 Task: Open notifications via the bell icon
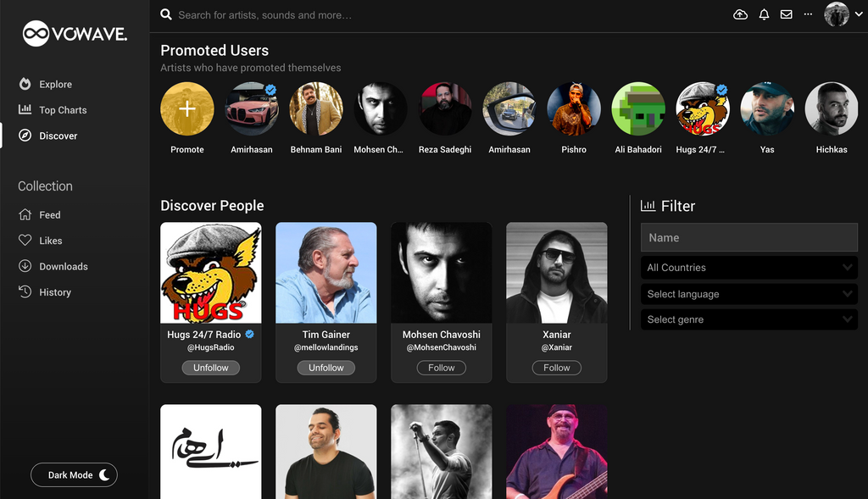(764, 14)
